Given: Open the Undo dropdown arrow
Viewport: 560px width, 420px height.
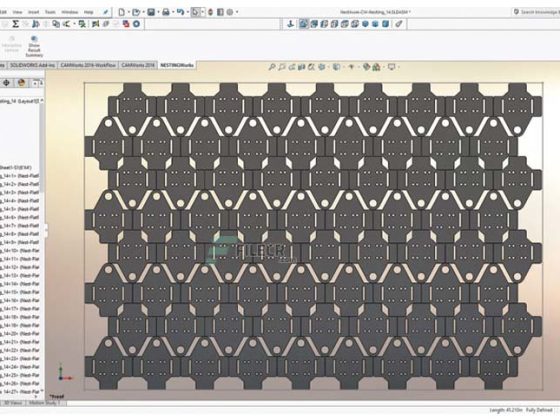Looking at the screenshot, I should click(187, 12).
